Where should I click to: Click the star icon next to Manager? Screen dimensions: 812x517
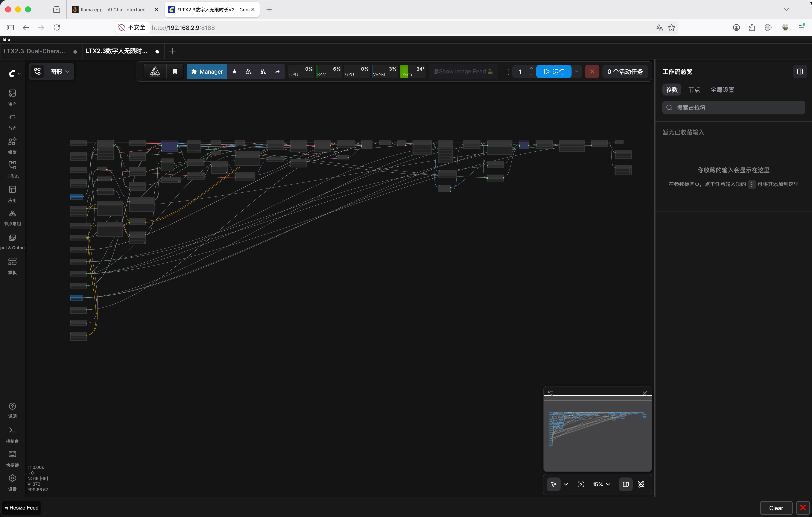tap(234, 71)
